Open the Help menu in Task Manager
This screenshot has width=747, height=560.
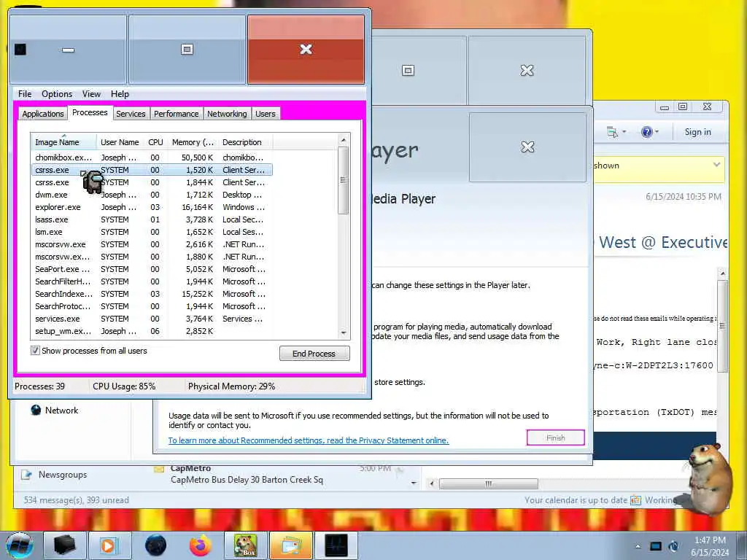(120, 94)
